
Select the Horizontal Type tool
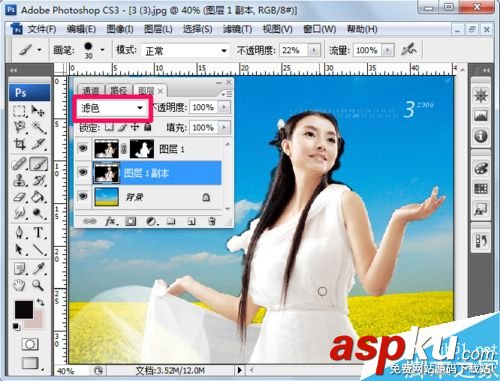coord(38,232)
